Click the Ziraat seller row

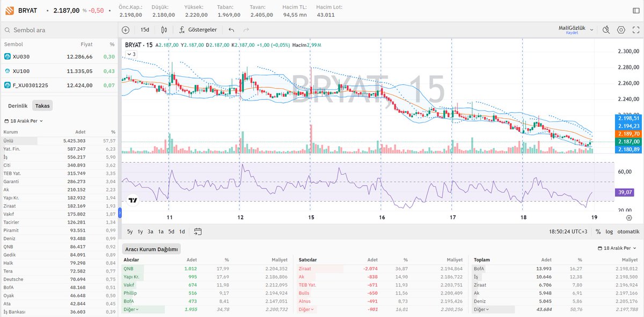point(380,269)
